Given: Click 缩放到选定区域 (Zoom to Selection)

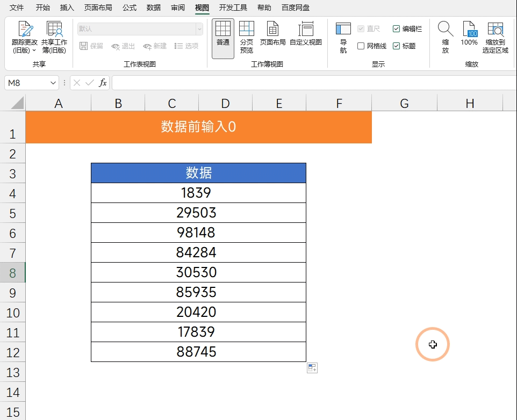Looking at the screenshot, I should click(496, 37).
